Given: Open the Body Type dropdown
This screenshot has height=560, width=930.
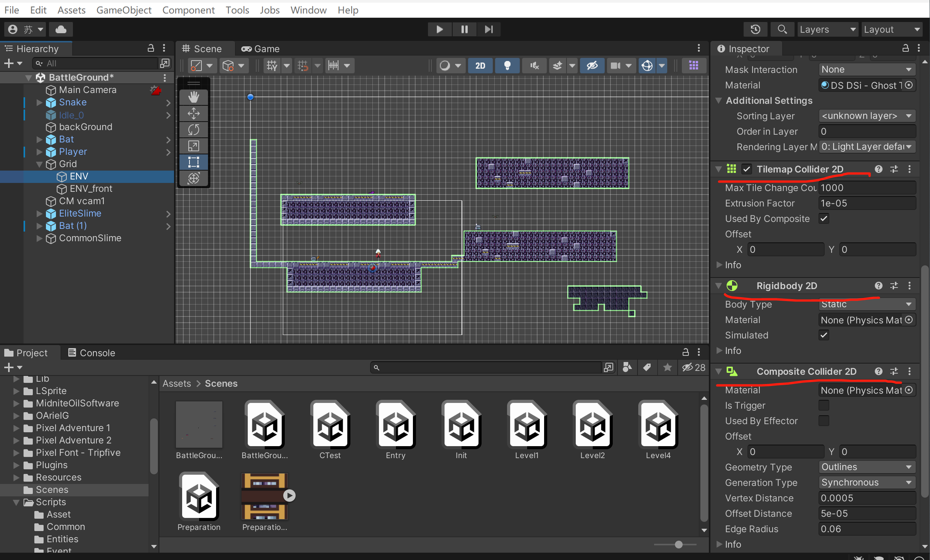Looking at the screenshot, I should click(867, 305).
